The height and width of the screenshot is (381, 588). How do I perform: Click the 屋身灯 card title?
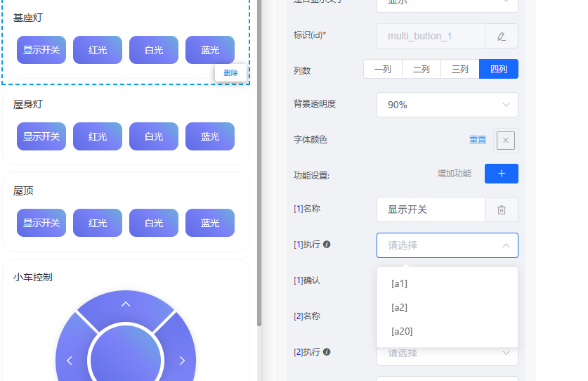click(x=28, y=104)
